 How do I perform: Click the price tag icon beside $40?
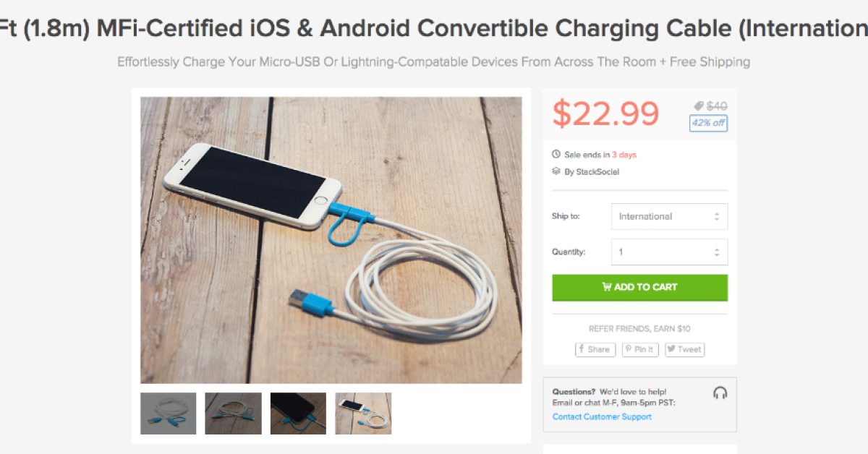coord(698,106)
